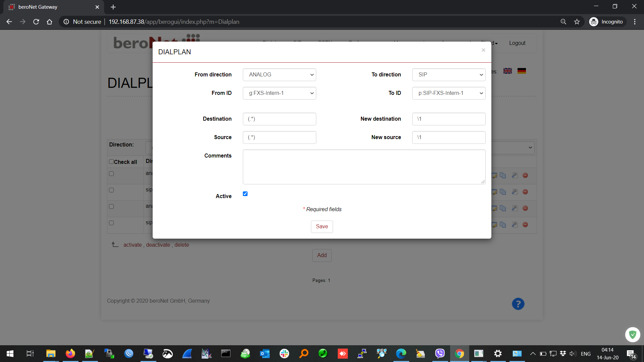The height and width of the screenshot is (362, 644).
Task: Click the deactivate link
Action: pyautogui.click(x=158, y=245)
